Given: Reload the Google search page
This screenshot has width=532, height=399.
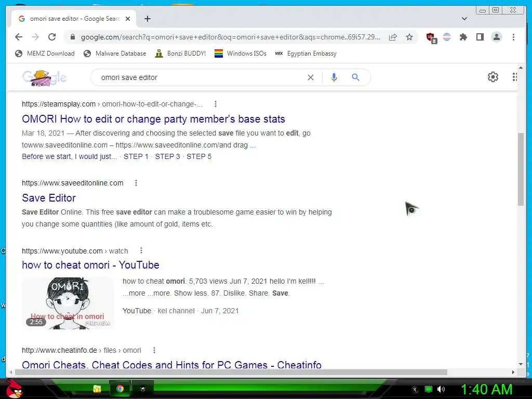Looking at the screenshot, I should pyautogui.click(x=52, y=37).
